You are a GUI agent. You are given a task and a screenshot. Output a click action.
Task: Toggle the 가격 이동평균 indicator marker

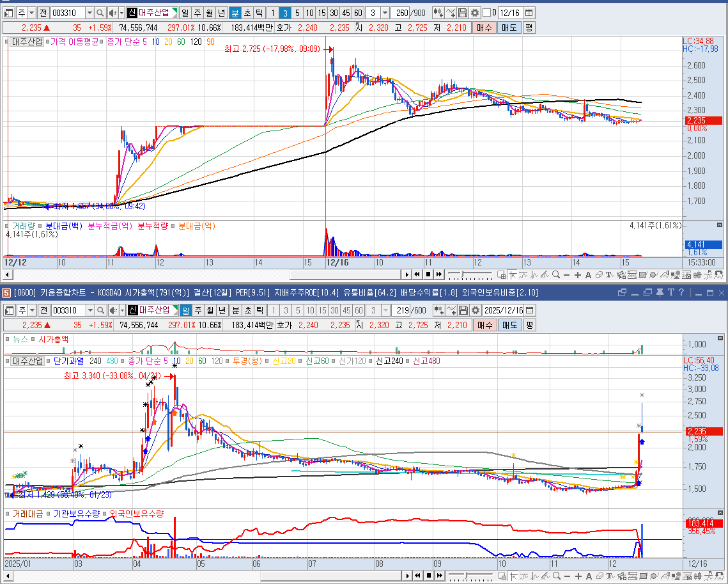coord(47,42)
